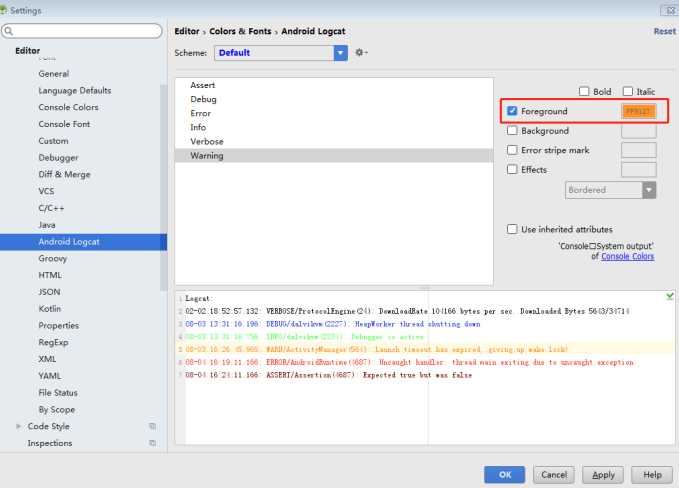Viewport: 679px width, 488px height.
Task: Select Kotlin in sidebar
Action: [50, 309]
